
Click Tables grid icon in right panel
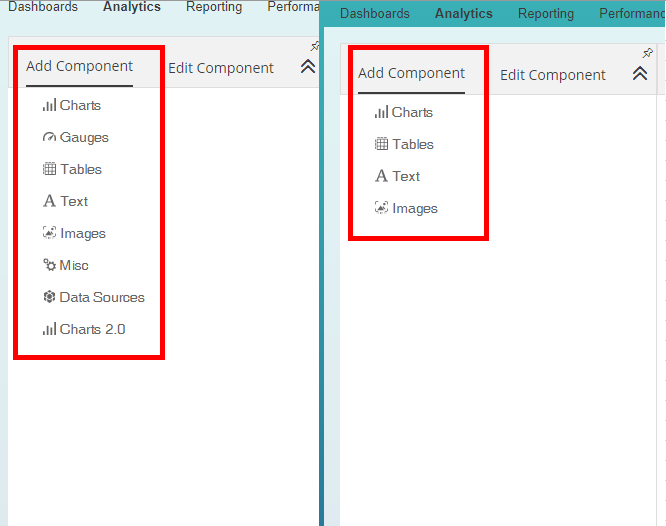pyautogui.click(x=381, y=144)
